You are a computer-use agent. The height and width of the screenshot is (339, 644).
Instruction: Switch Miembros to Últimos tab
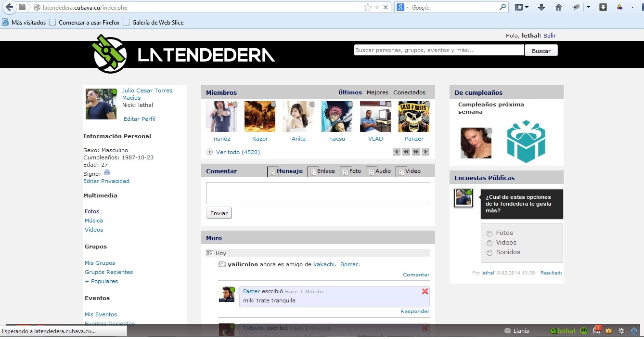coord(350,92)
